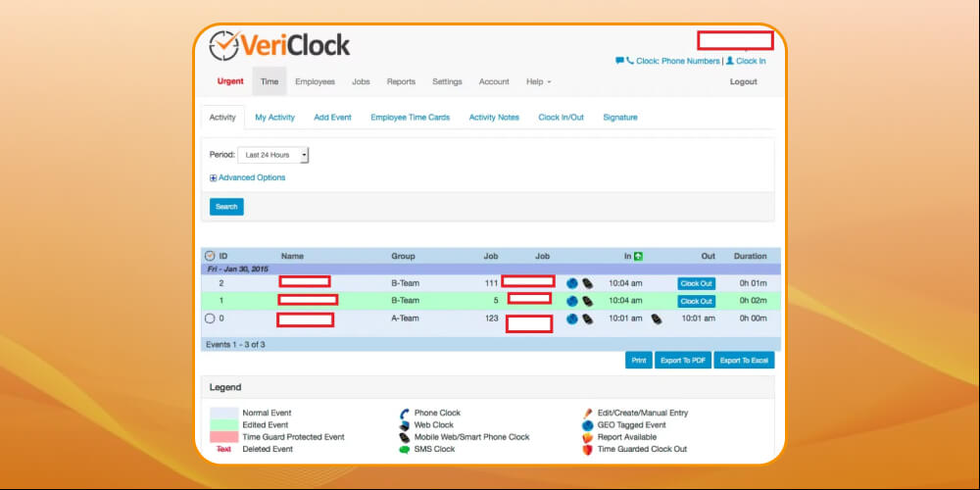Click the Out column header

(x=709, y=256)
